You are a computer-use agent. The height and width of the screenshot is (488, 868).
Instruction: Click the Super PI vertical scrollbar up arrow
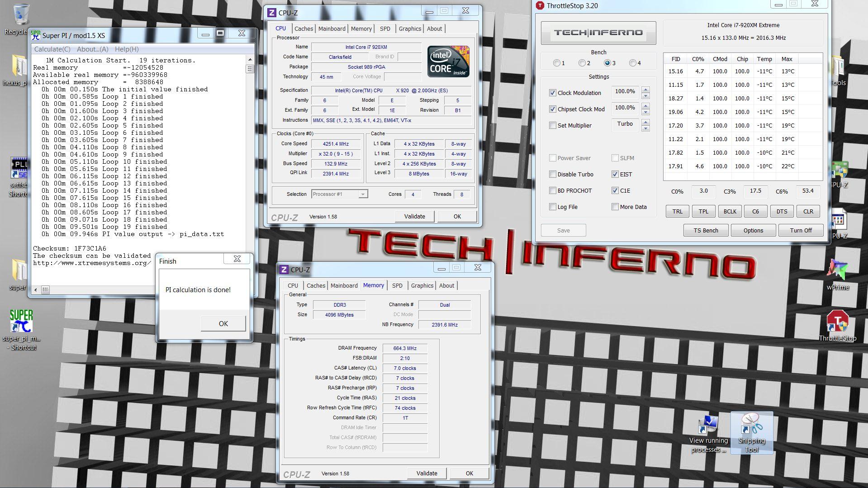tap(250, 60)
